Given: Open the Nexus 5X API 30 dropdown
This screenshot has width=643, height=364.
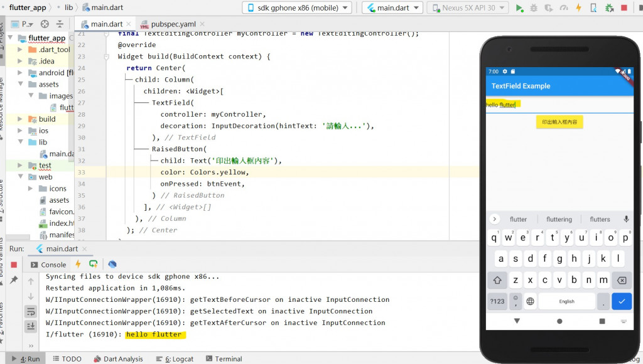Looking at the screenshot, I should click(468, 8).
